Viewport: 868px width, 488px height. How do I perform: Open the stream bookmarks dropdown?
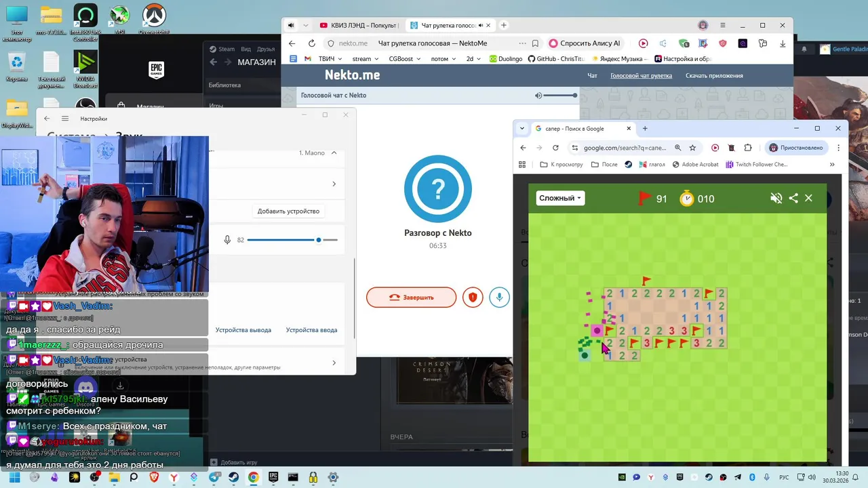[366, 59]
